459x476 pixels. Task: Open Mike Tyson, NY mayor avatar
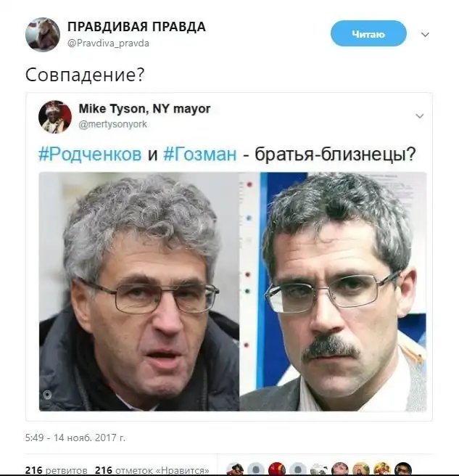[x=55, y=117]
